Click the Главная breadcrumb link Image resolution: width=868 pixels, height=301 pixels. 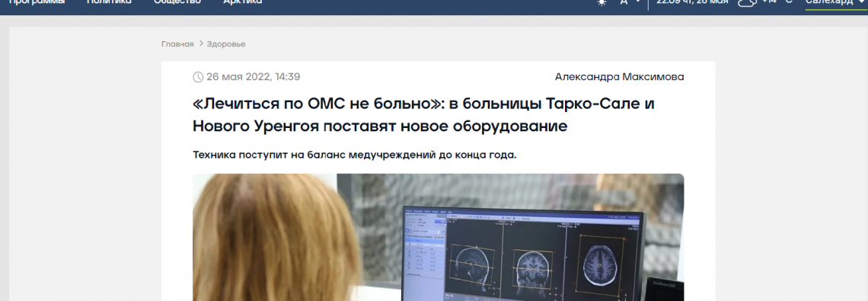click(177, 44)
